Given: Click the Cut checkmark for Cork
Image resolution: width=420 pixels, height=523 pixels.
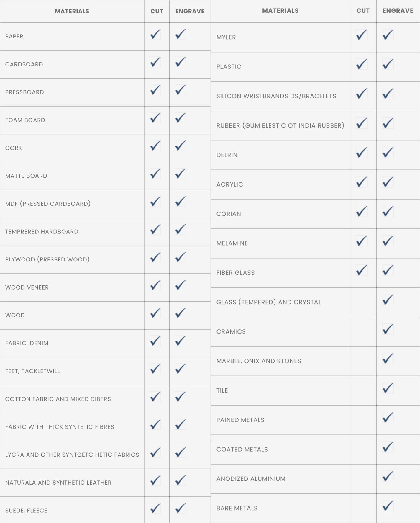Looking at the screenshot, I should [155, 146].
